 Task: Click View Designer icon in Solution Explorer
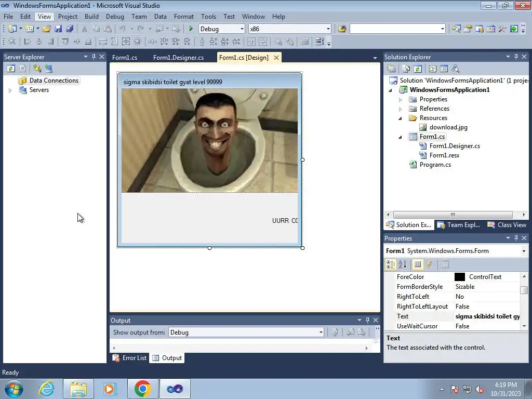pyautogui.click(x=444, y=69)
